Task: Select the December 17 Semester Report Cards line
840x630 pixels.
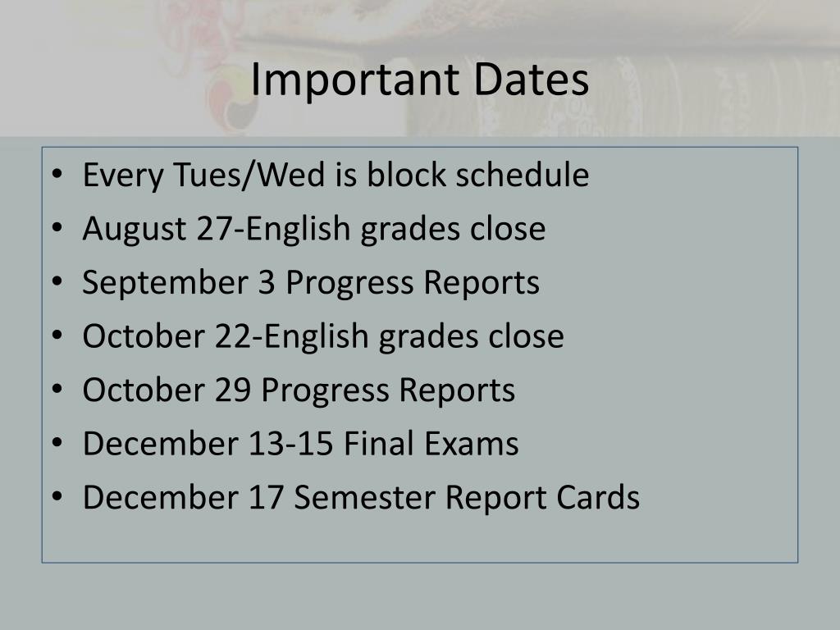Action: click(361, 497)
